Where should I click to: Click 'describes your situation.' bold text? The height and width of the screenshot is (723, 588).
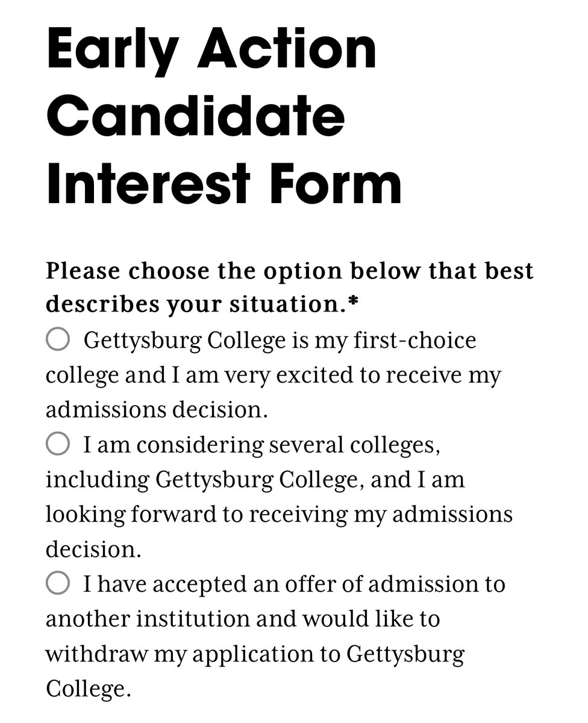[196, 304]
